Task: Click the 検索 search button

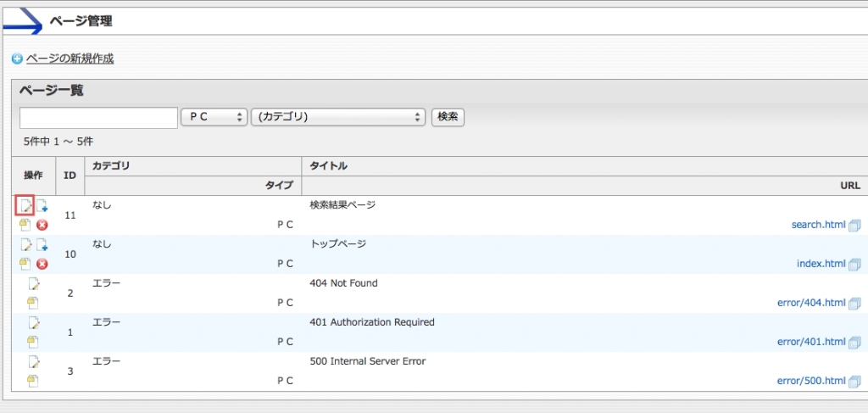Action: point(448,117)
